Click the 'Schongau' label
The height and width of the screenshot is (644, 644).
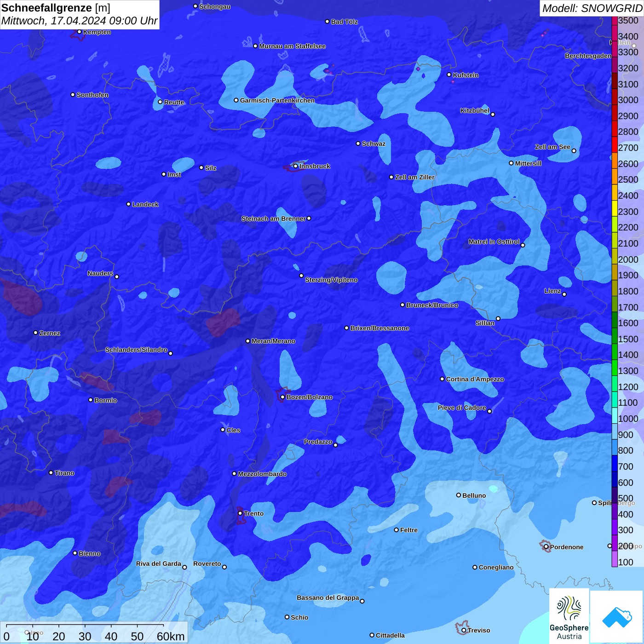point(215,6)
